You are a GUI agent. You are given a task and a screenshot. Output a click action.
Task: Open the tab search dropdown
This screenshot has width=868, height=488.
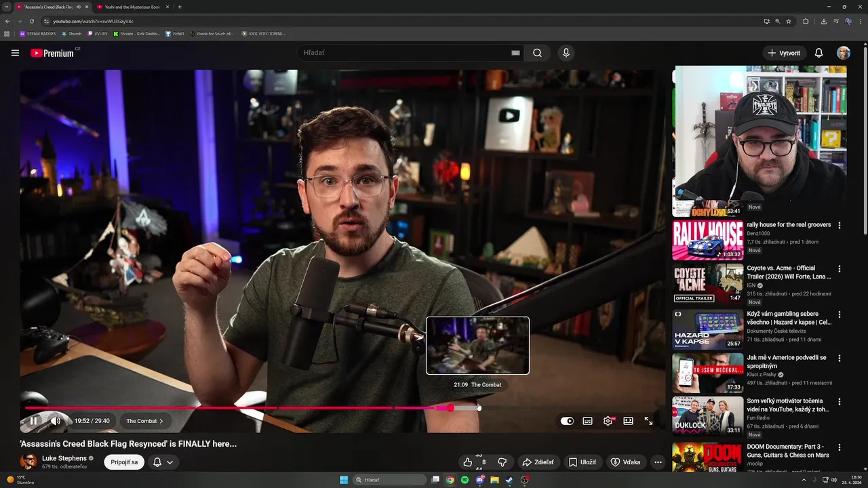pyautogui.click(x=6, y=7)
